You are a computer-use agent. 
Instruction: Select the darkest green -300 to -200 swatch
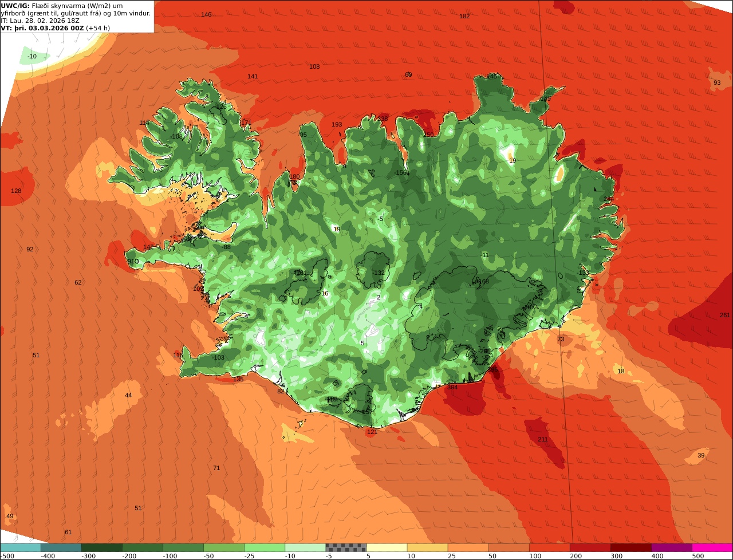pos(102,547)
